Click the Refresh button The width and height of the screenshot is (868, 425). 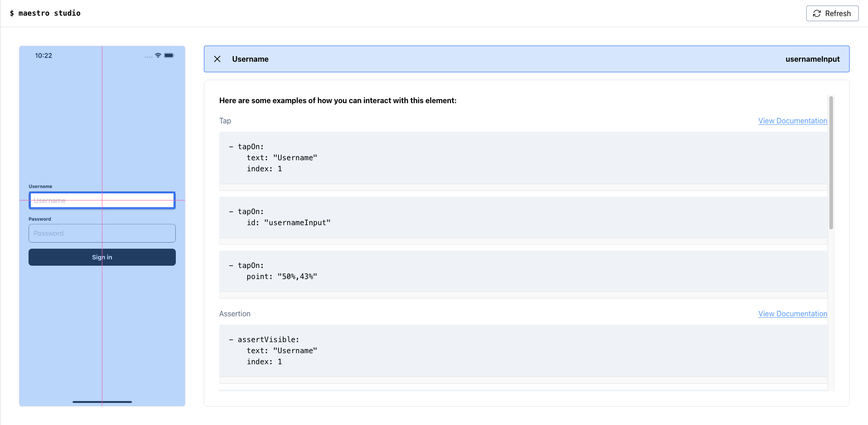click(x=832, y=13)
